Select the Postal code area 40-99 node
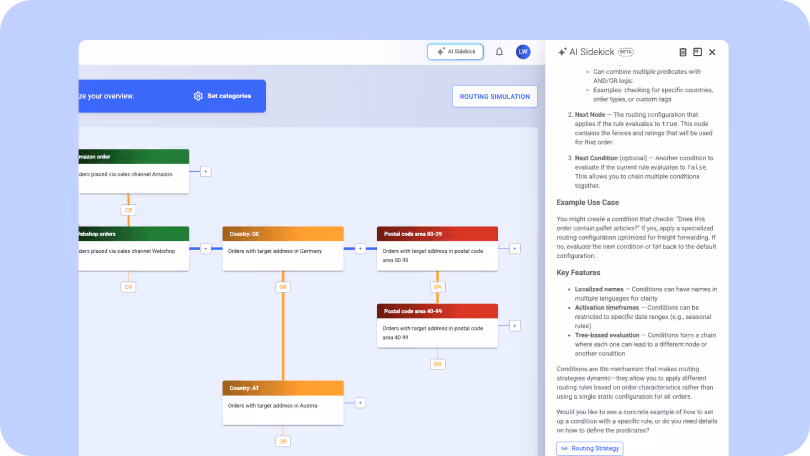The image size is (810, 456). pos(438,326)
